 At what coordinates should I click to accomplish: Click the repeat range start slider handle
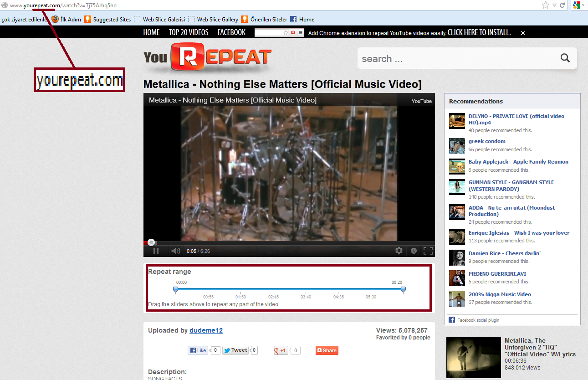pyautogui.click(x=175, y=289)
